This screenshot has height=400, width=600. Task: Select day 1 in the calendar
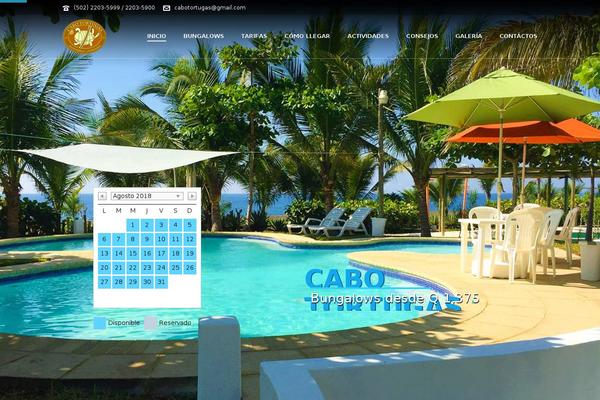pos(132,225)
